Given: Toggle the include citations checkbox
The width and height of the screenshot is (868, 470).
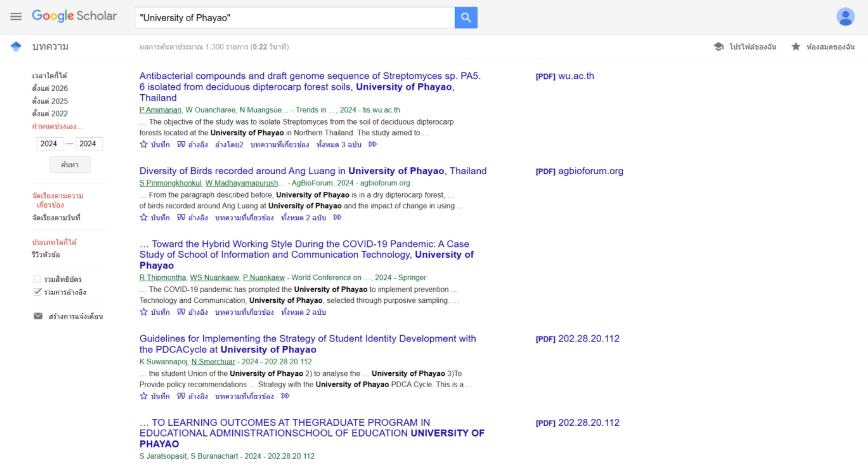Looking at the screenshot, I should (37, 292).
